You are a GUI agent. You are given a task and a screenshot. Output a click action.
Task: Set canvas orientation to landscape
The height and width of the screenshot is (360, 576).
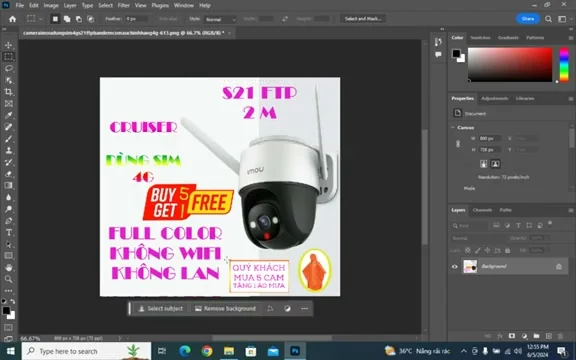[x=495, y=164]
